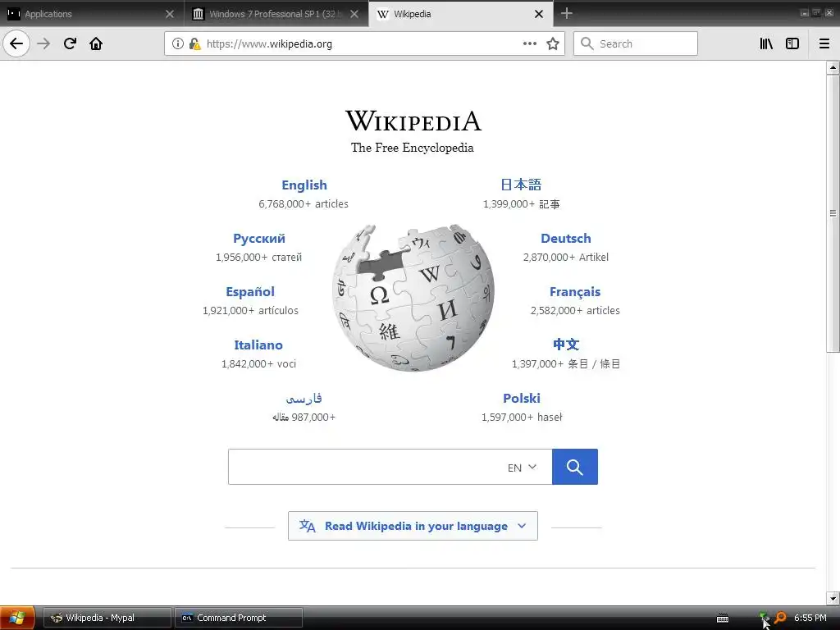Open the Italiano Wikipedia link
840x630 pixels.
(x=258, y=345)
